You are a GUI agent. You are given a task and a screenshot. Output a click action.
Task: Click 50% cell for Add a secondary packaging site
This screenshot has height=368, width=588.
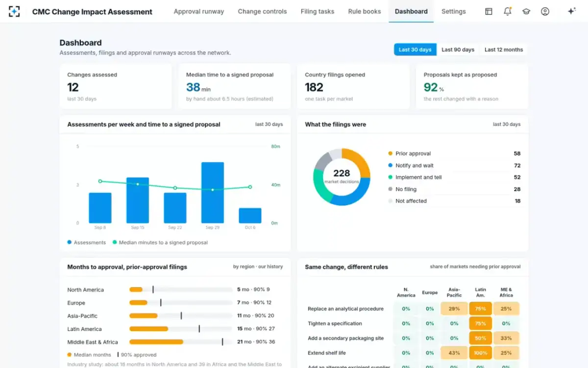coord(480,338)
